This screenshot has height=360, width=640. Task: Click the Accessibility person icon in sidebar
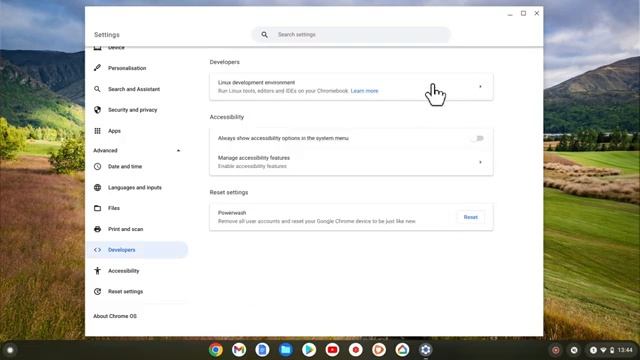point(98,271)
